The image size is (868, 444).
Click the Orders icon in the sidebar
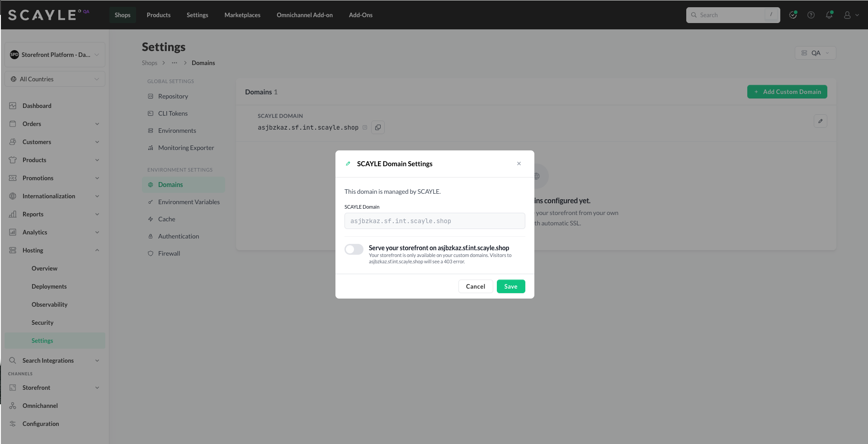13,124
